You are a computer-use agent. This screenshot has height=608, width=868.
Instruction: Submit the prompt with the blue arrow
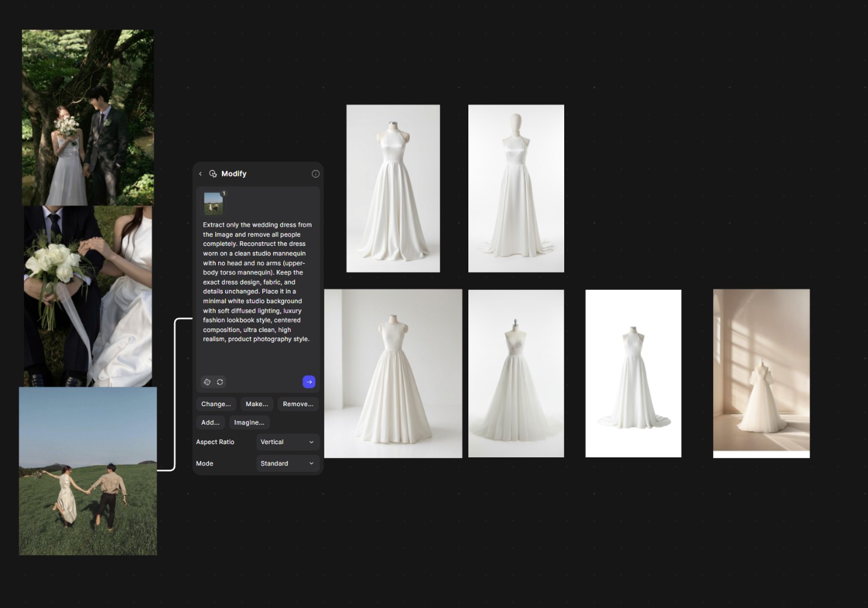click(309, 382)
